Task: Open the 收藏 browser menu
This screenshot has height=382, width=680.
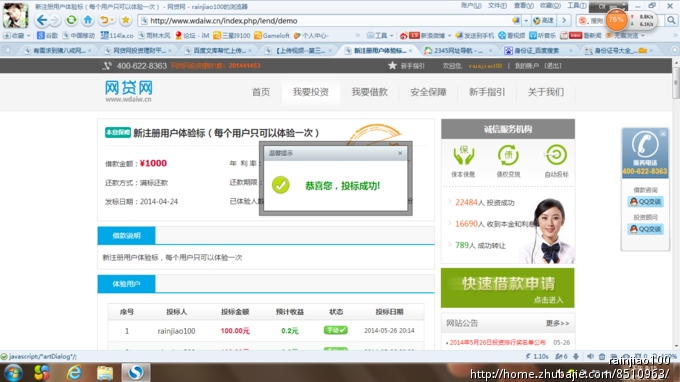Action: point(550,6)
